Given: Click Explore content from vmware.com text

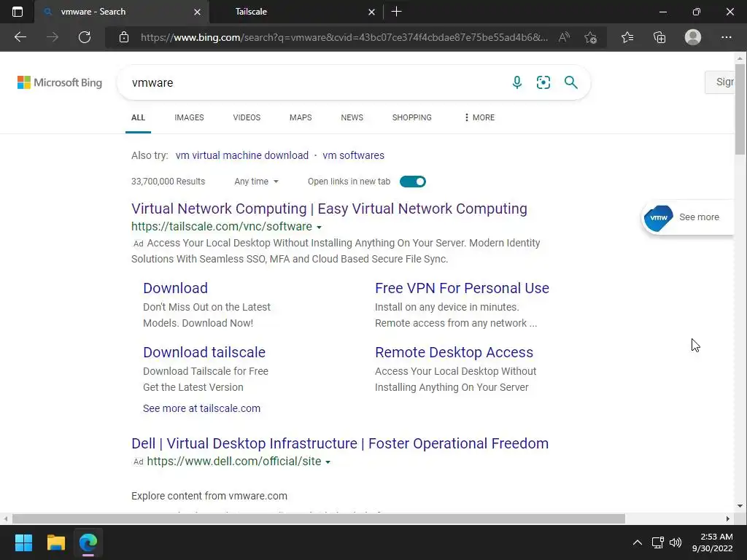Looking at the screenshot, I should coord(209,496).
